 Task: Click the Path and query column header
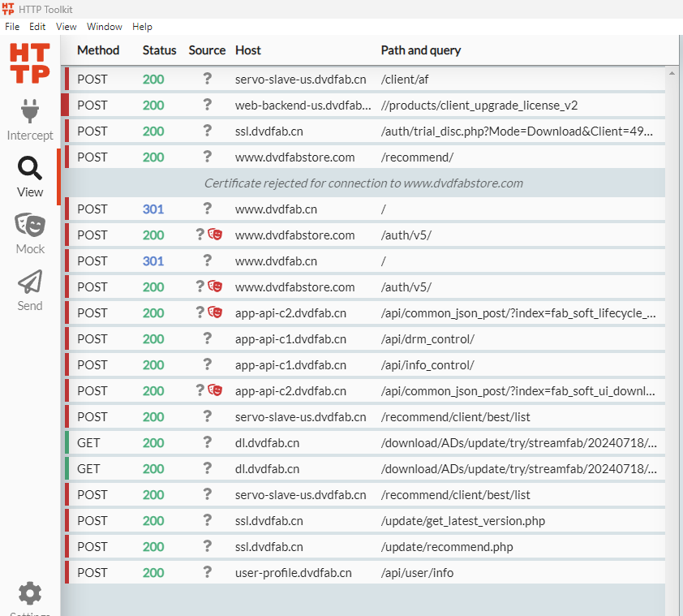coord(420,50)
